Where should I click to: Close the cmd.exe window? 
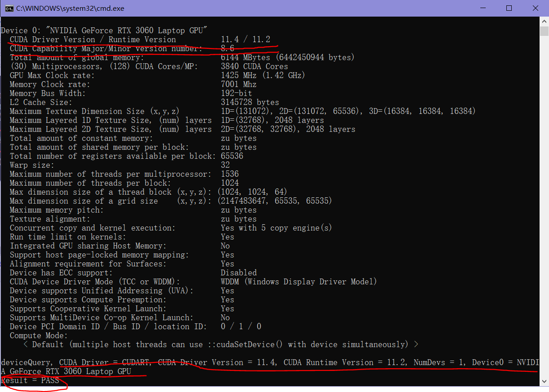(536, 9)
